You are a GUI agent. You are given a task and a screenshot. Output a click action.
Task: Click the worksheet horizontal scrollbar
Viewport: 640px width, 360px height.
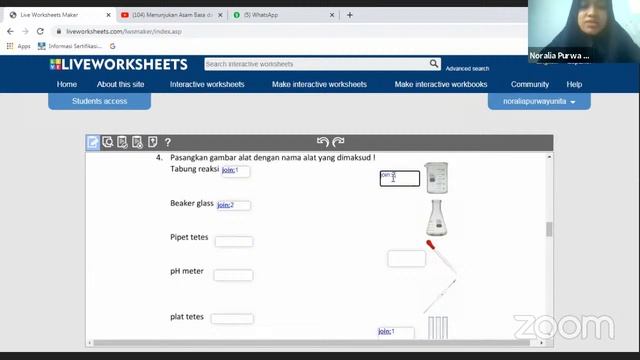coord(311,343)
